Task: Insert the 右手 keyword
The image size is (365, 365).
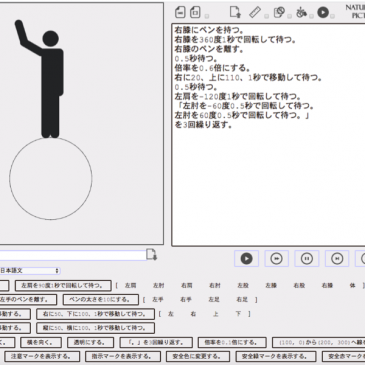Action: point(186,300)
